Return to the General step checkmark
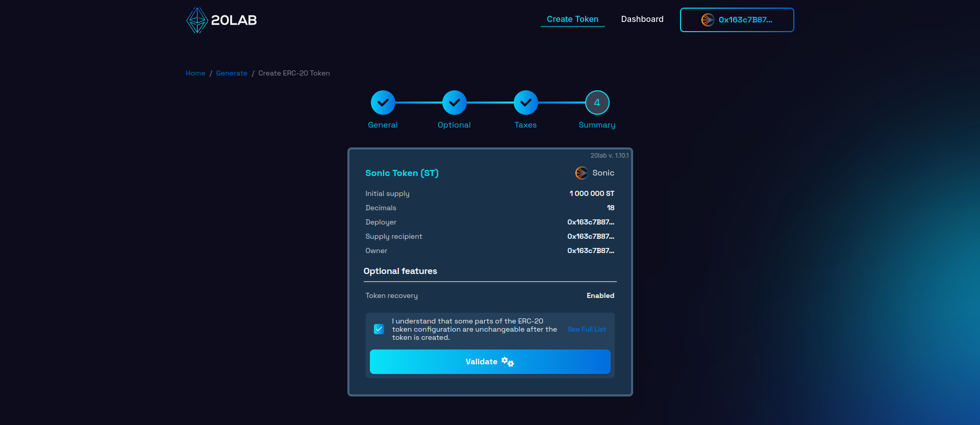980x425 pixels. point(383,103)
